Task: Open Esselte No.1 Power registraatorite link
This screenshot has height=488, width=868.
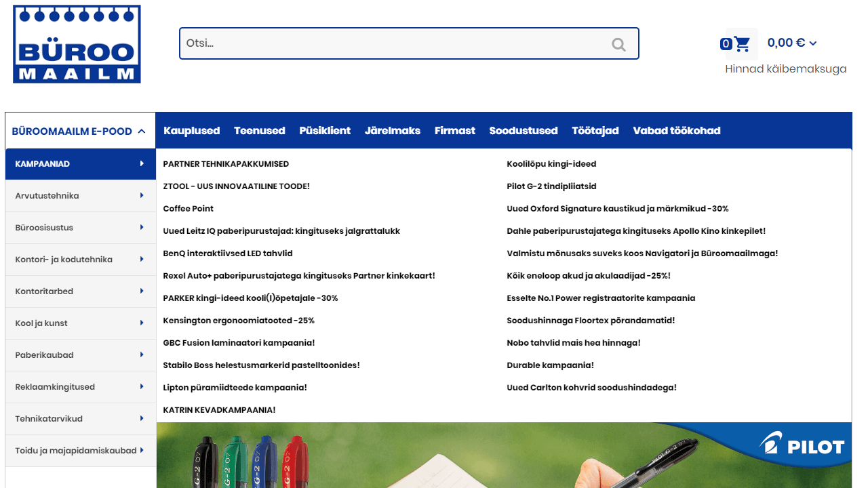Action: [601, 298]
